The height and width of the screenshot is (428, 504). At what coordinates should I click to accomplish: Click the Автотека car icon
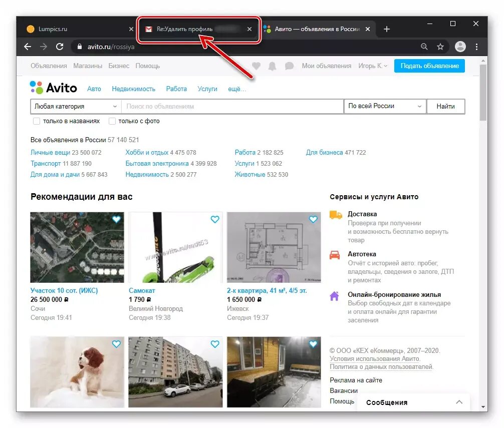335,255
